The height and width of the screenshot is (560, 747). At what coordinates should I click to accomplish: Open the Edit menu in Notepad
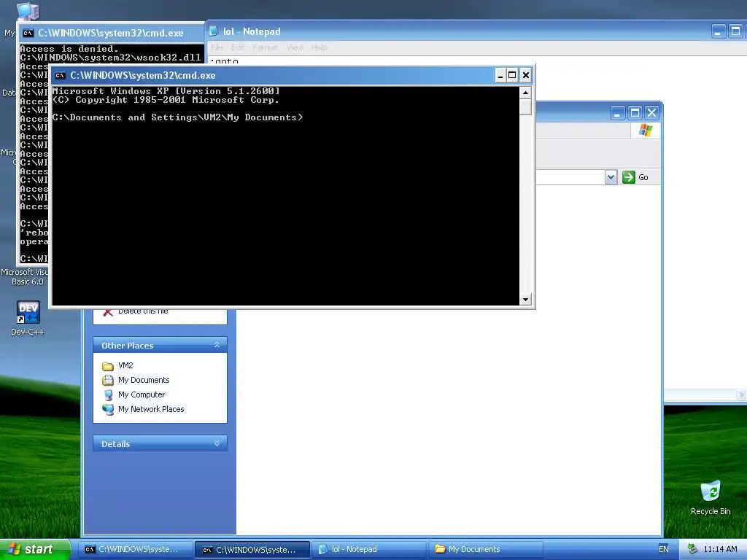click(x=237, y=47)
